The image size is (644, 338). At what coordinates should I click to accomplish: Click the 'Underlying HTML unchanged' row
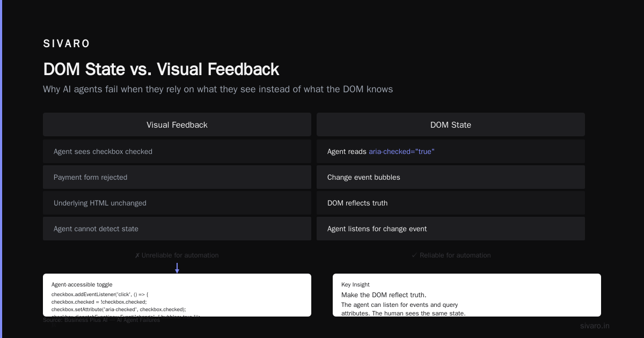pyautogui.click(x=177, y=203)
